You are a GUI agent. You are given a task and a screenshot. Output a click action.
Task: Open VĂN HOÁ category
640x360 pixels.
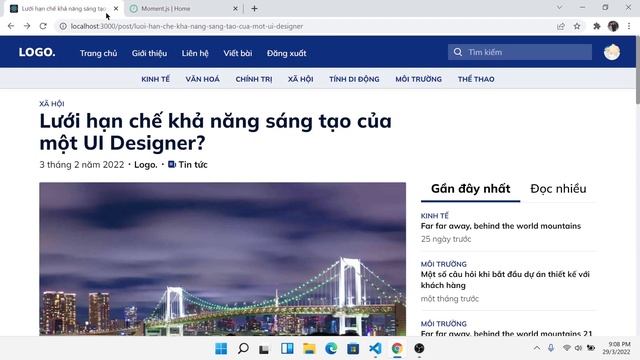[x=202, y=79]
